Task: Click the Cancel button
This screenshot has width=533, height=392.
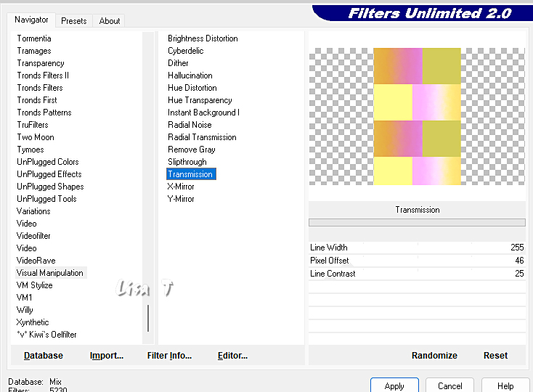Action: click(x=449, y=385)
